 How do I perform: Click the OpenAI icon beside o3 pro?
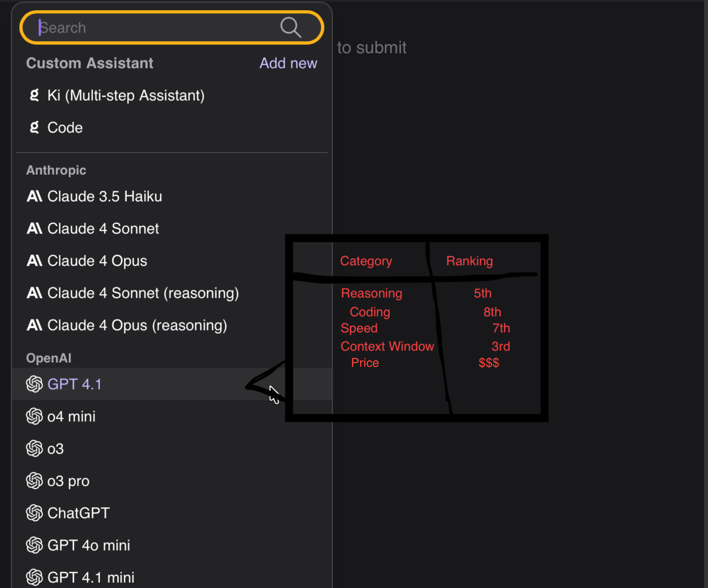[x=34, y=481]
